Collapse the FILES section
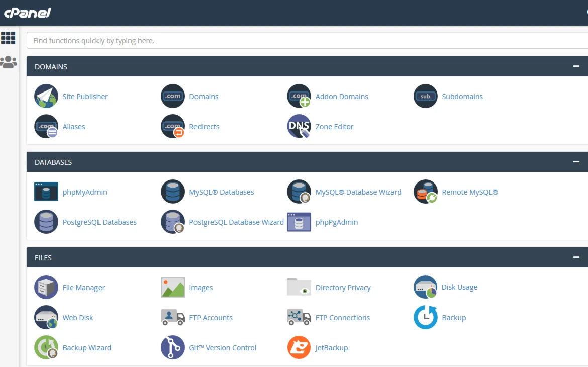The image size is (588, 367). (x=576, y=257)
